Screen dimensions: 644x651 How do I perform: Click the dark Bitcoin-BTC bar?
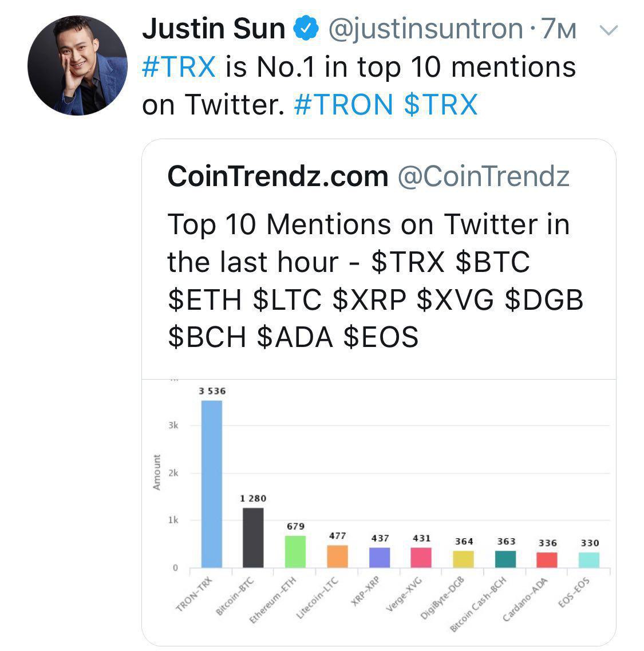(253, 538)
